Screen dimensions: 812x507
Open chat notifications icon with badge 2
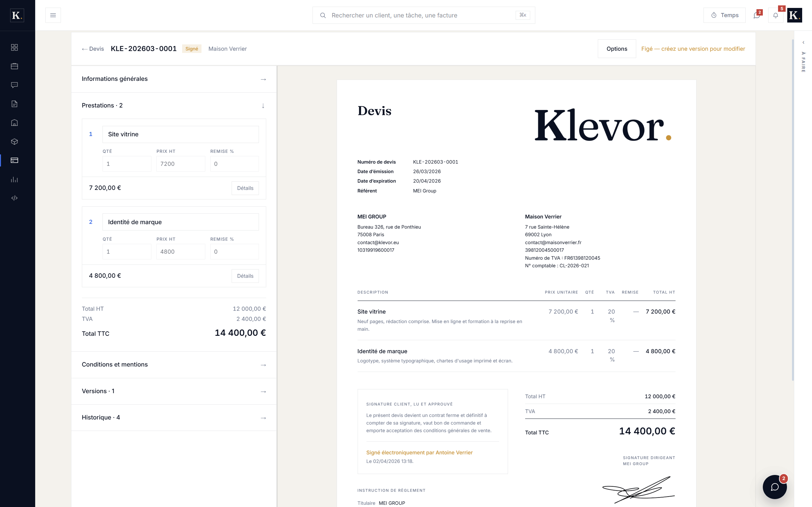click(x=757, y=15)
